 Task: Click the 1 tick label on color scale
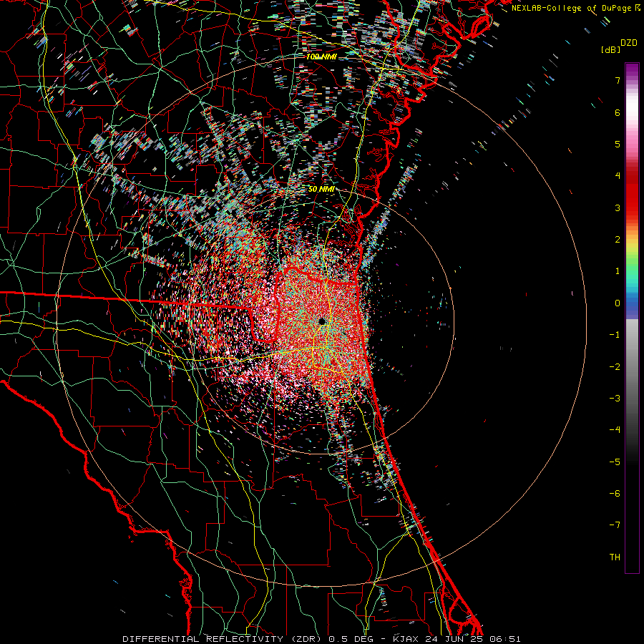click(x=618, y=271)
